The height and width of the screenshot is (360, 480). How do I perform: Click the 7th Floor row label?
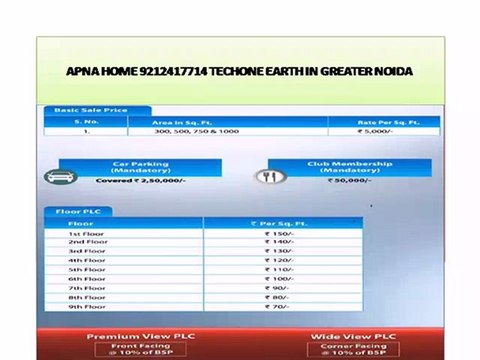tap(87, 288)
